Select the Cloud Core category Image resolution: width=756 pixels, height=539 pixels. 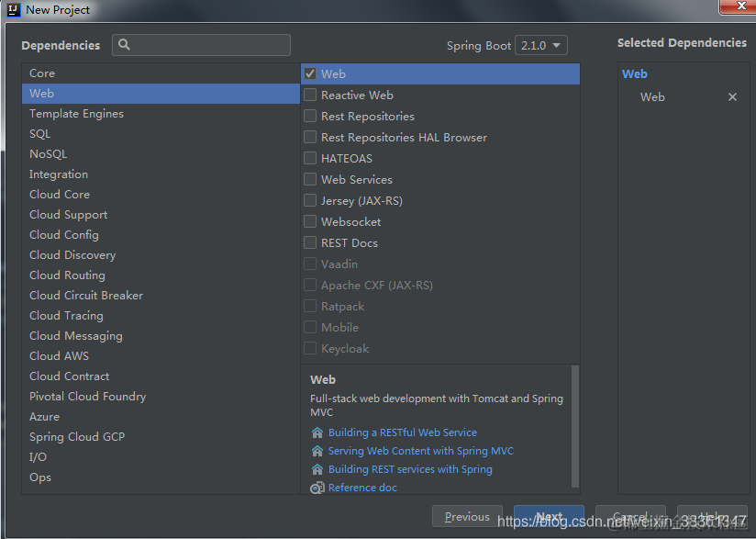pos(161,195)
